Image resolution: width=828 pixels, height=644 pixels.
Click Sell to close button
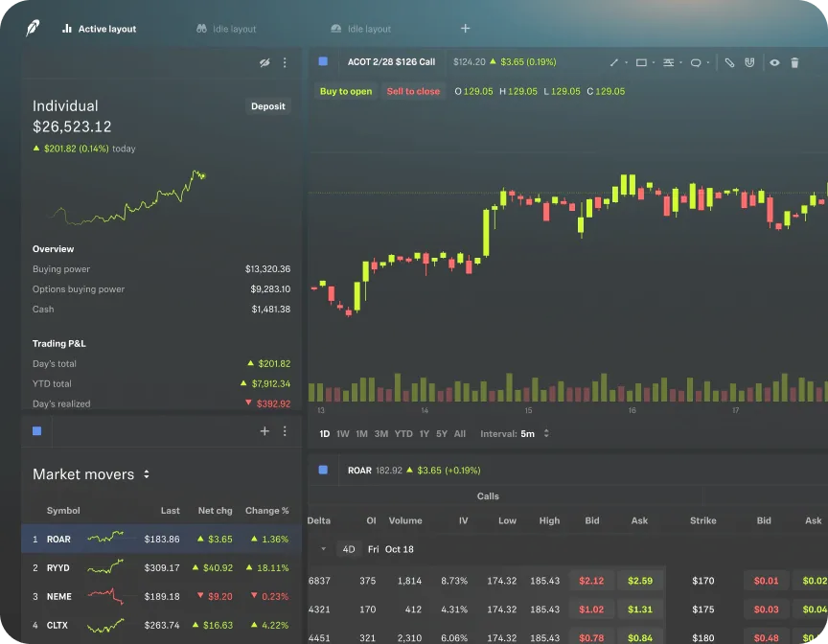[413, 91]
